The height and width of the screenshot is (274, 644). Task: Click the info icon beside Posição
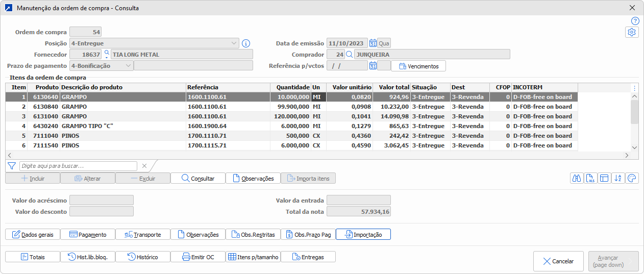click(245, 43)
